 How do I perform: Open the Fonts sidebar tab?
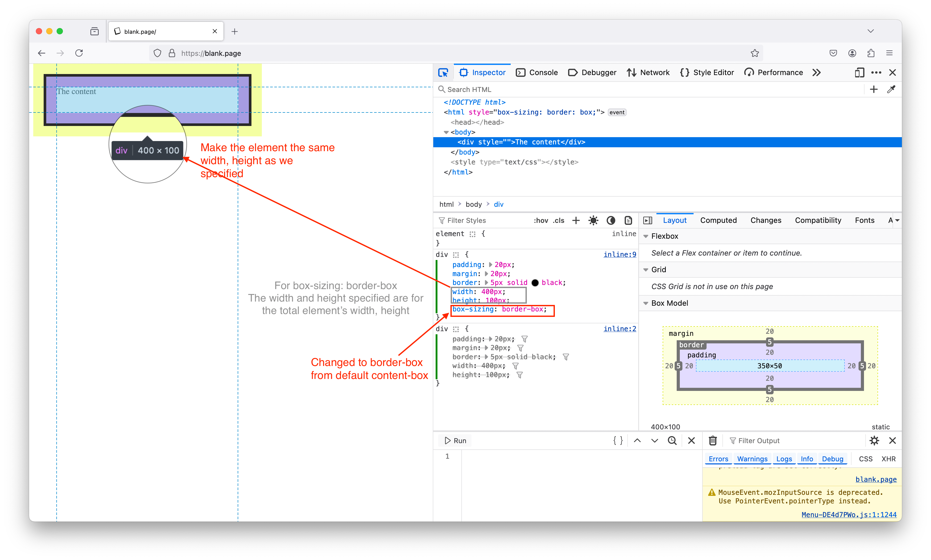click(864, 220)
